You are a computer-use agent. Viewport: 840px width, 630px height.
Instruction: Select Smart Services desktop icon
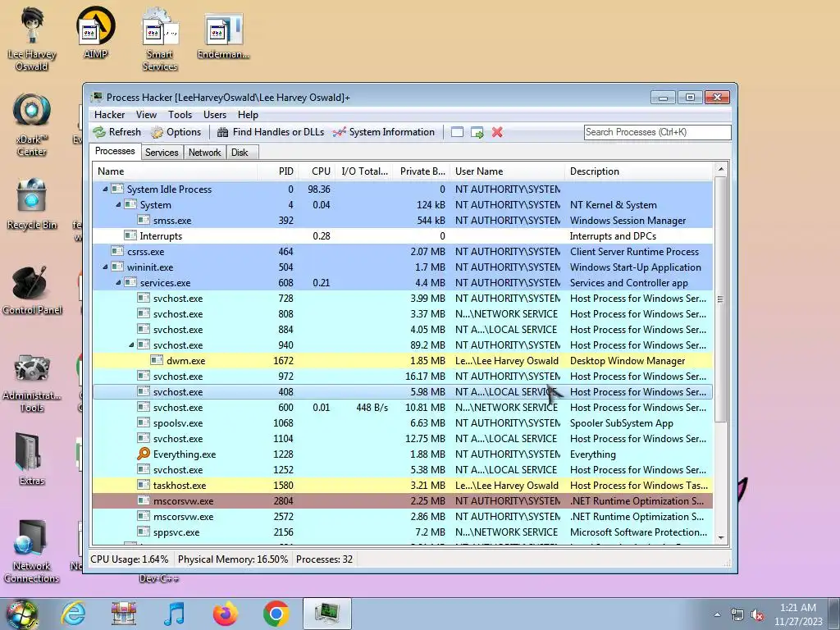160,39
